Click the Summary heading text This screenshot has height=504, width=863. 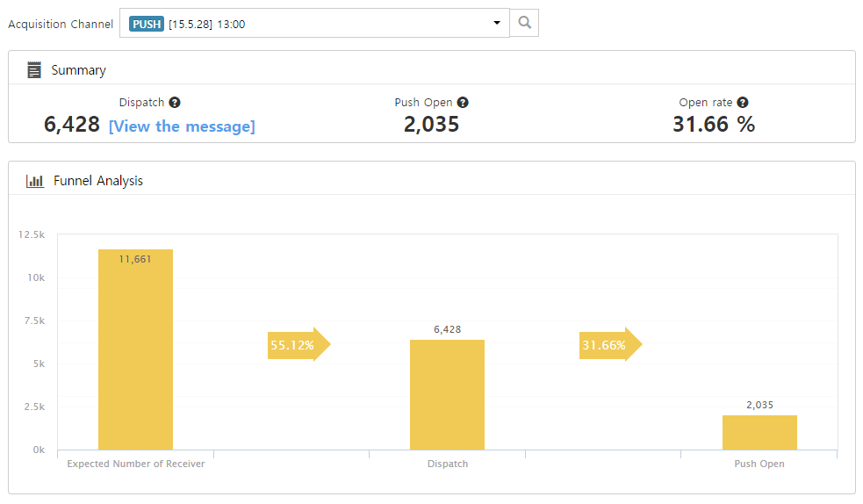pyautogui.click(x=79, y=70)
